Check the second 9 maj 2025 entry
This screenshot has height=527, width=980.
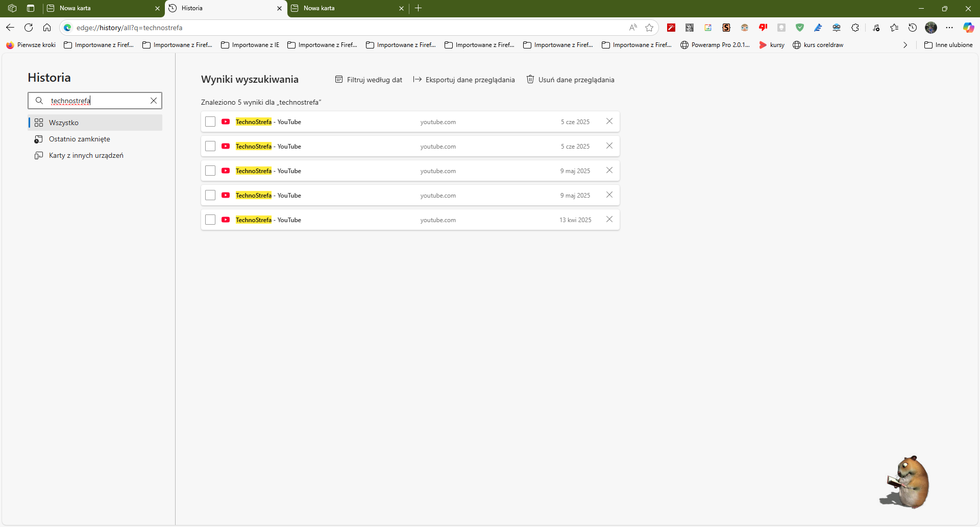click(210, 195)
